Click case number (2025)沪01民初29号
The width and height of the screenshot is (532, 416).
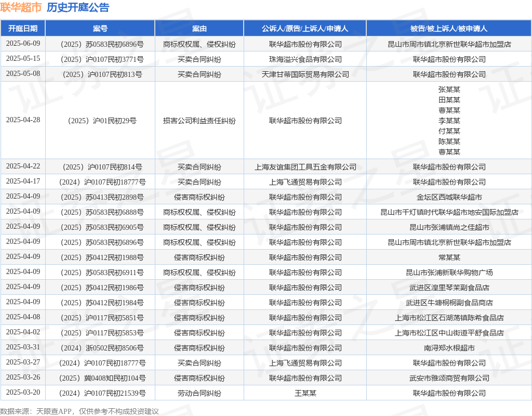(102, 121)
